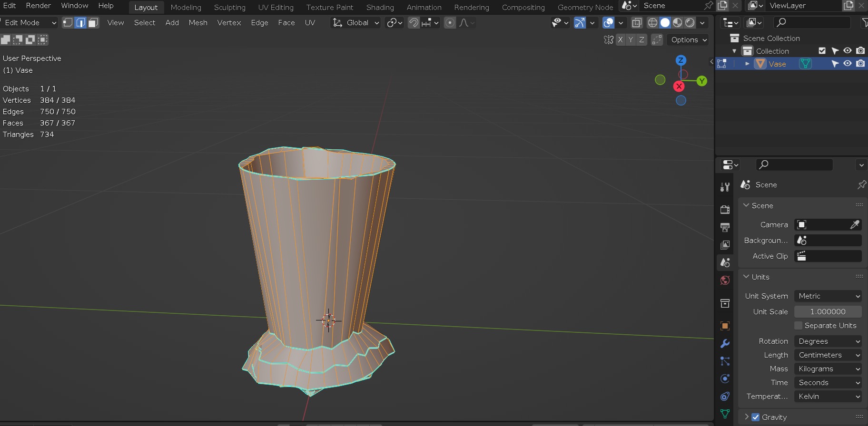The image size is (868, 426).
Task: Click properties panel search field
Action: pos(795,165)
